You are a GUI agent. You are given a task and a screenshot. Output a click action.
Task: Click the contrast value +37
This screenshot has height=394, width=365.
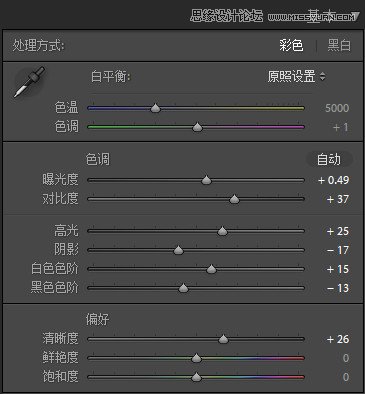(338, 199)
